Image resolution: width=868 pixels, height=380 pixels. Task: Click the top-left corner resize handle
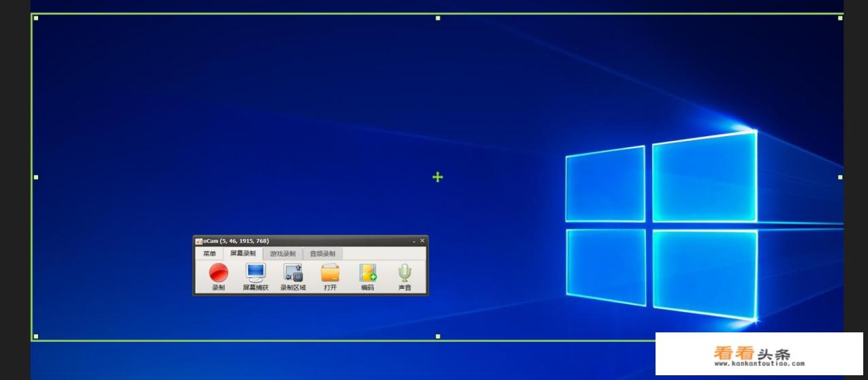pyautogui.click(x=36, y=18)
